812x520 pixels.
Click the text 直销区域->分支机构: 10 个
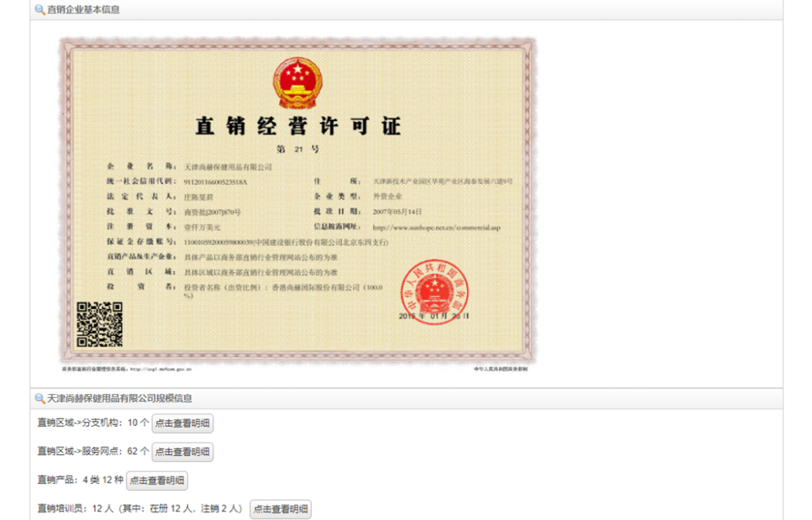(x=93, y=423)
